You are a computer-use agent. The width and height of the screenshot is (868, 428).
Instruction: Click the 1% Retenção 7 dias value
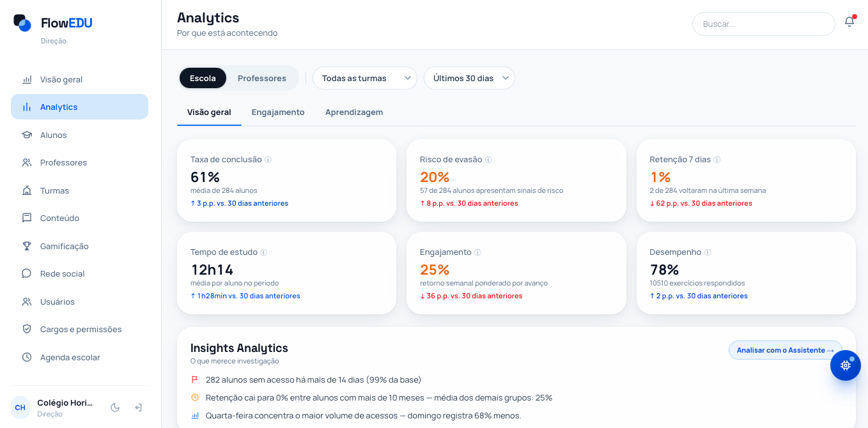660,177
